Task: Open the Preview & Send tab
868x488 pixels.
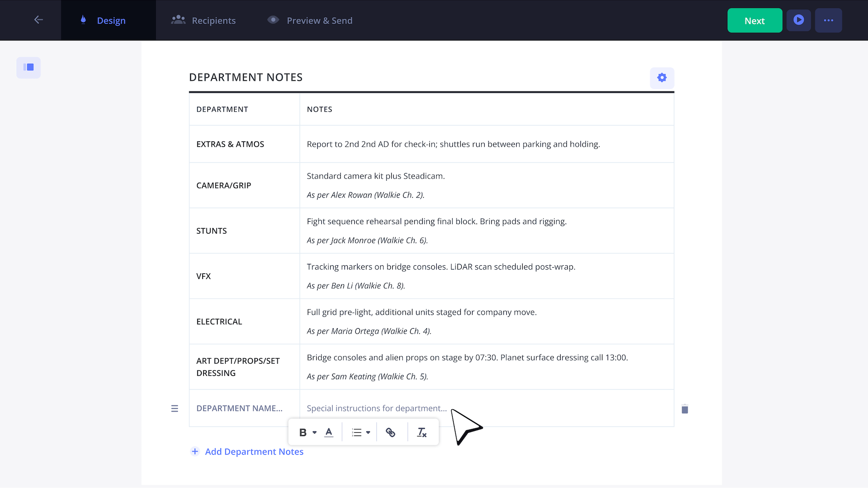Action: coord(310,21)
